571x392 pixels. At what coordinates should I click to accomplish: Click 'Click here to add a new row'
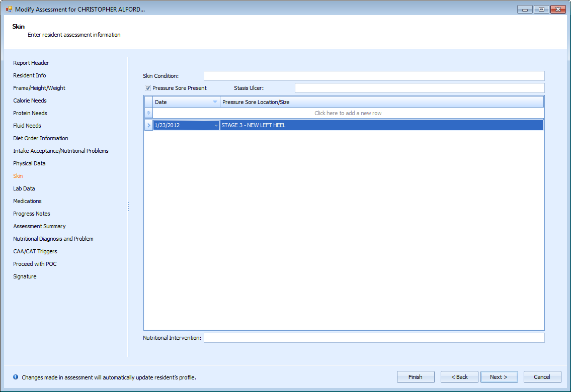point(348,113)
